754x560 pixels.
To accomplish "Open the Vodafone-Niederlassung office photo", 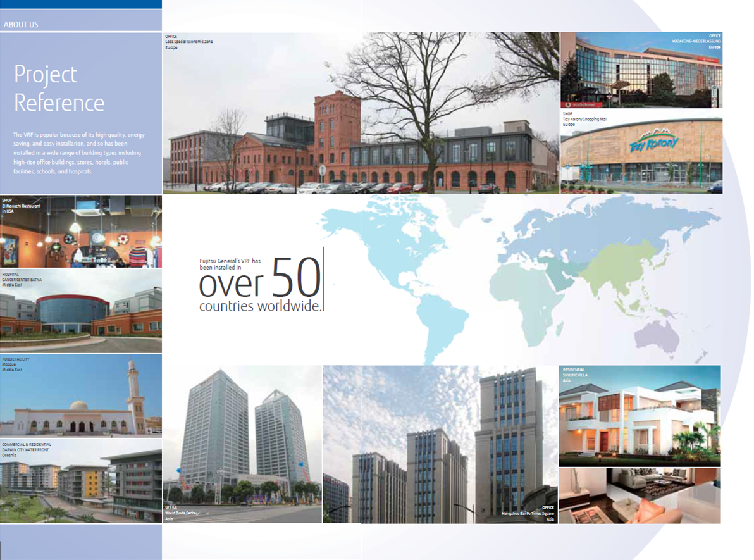I will tap(641, 70).
